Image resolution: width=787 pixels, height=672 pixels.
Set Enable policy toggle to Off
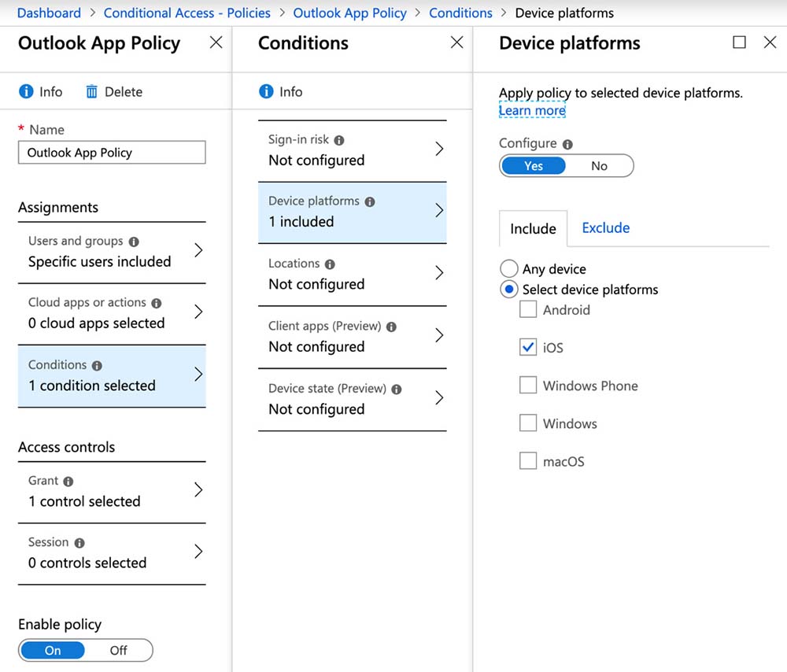[119, 651]
